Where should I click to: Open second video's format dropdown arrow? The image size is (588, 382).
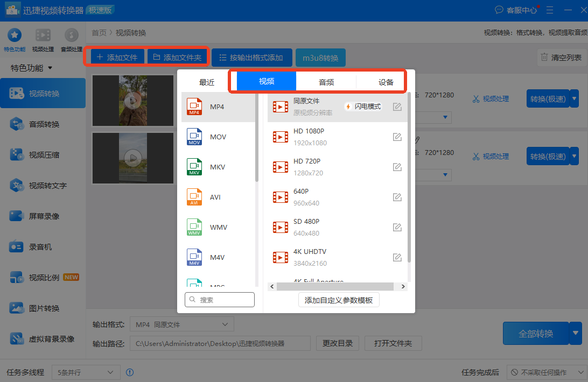click(x=445, y=175)
